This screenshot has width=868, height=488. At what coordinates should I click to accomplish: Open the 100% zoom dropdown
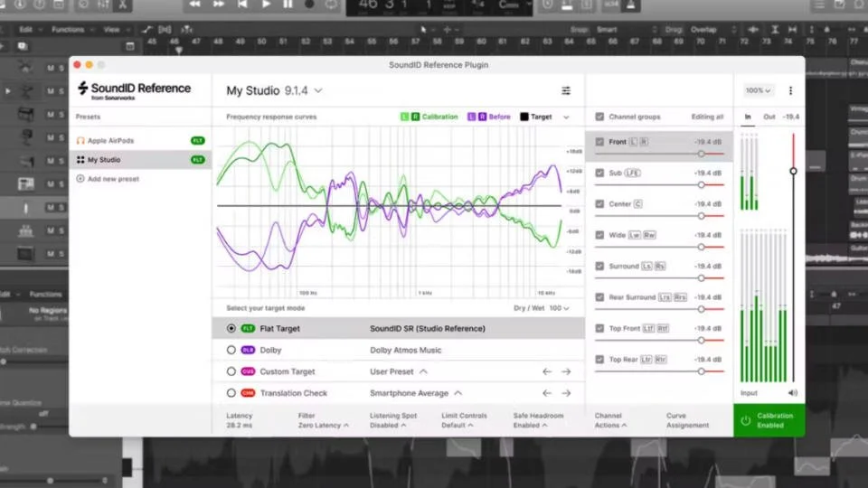tap(758, 90)
